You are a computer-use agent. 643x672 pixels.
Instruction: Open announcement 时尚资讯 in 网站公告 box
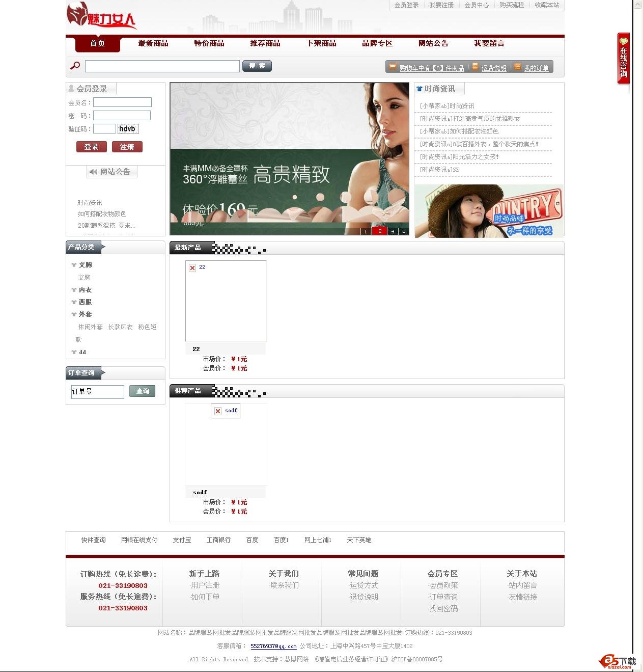click(x=90, y=203)
